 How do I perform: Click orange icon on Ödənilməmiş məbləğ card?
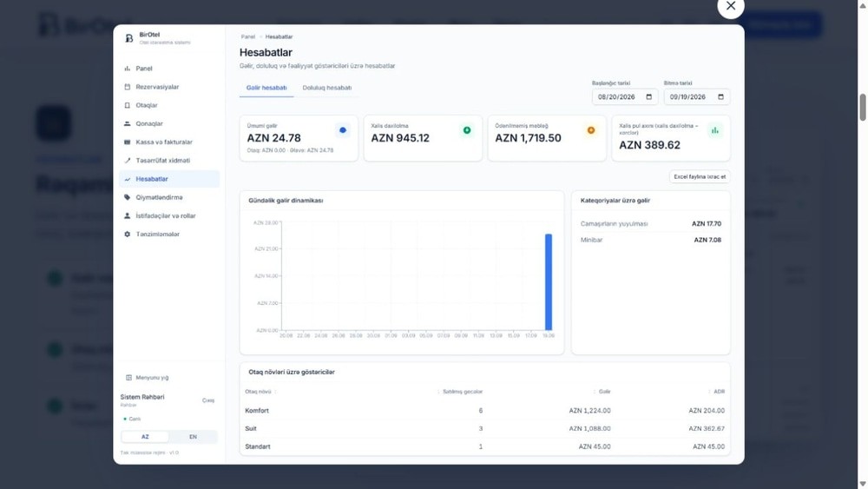[x=590, y=130]
